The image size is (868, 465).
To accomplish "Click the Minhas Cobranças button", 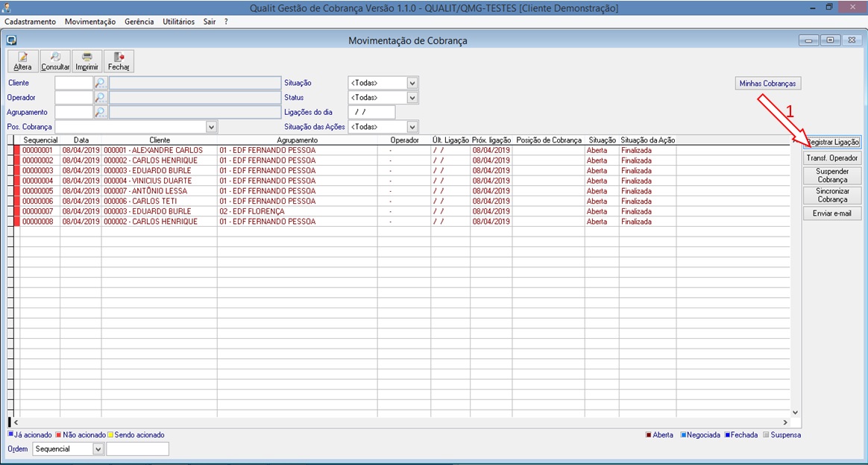I will pyautogui.click(x=767, y=83).
